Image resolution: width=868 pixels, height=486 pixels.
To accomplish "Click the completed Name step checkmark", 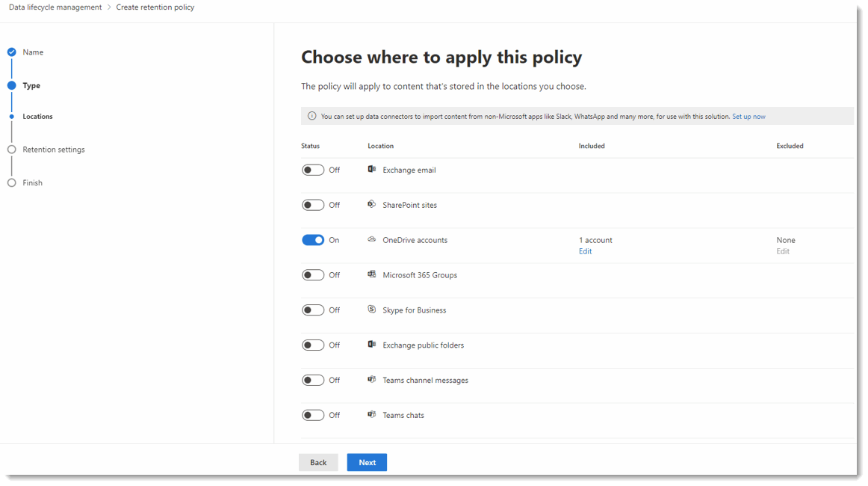I will (12, 52).
